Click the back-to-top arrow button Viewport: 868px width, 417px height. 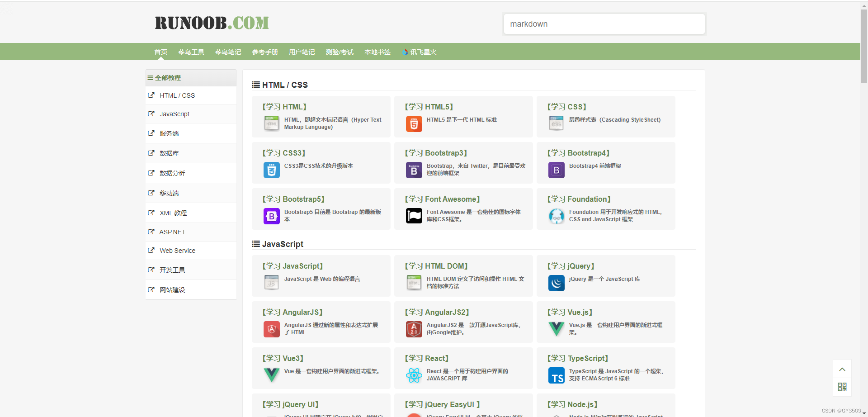(842, 369)
